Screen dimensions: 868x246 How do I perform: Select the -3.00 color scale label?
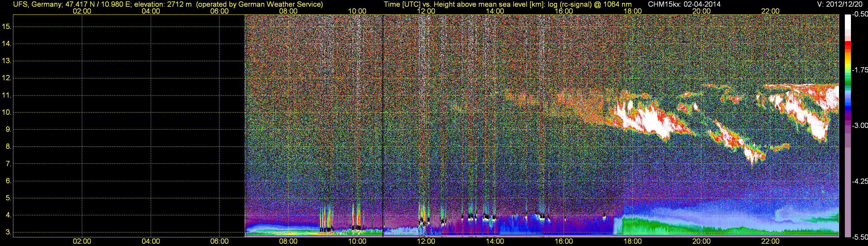click(860, 125)
